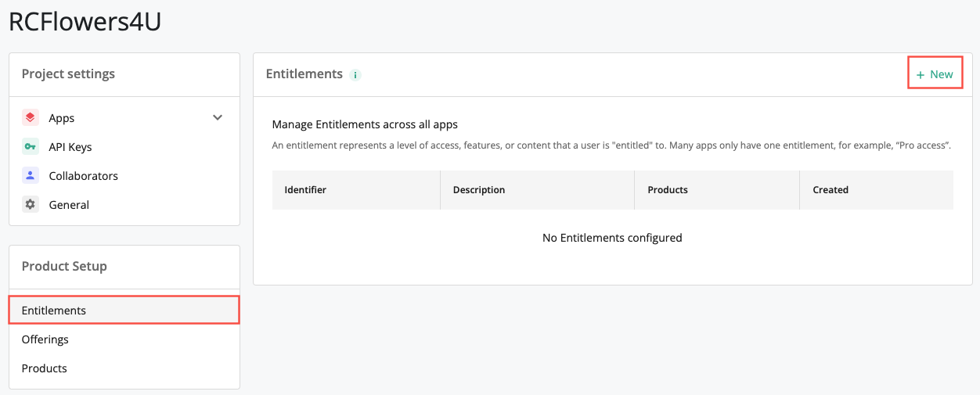Click the plus icon beside New
This screenshot has width=980, height=395.
coord(921,75)
